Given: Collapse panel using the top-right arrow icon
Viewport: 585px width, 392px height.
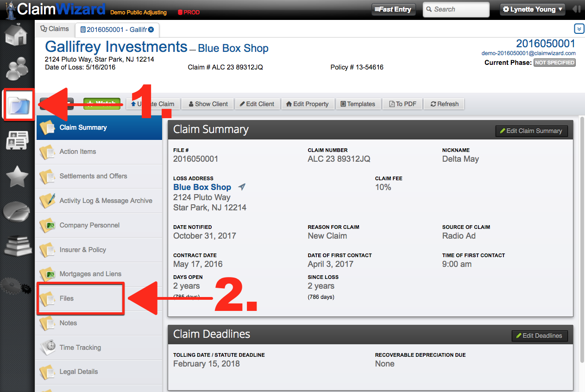Looking at the screenshot, I should click(x=577, y=9).
